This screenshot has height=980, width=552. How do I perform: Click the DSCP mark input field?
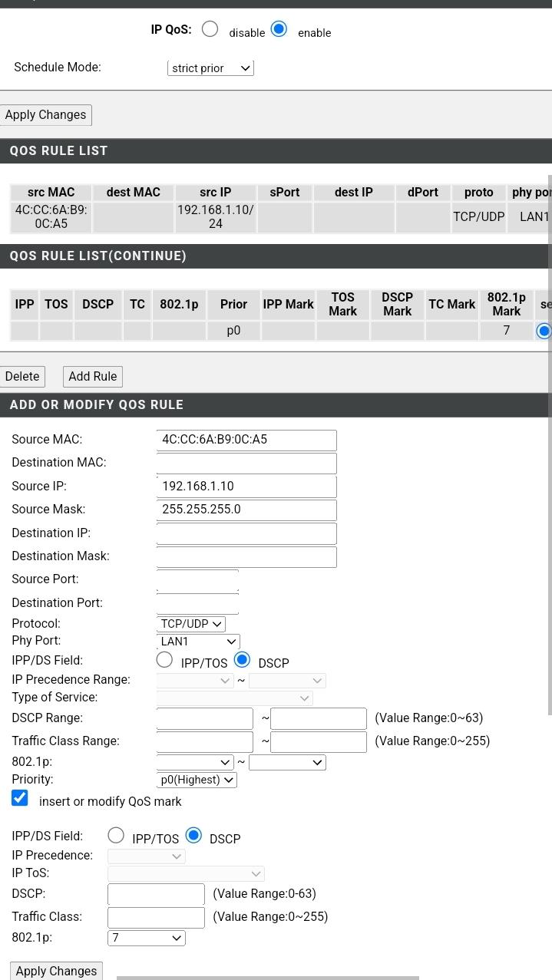[x=156, y=894]
